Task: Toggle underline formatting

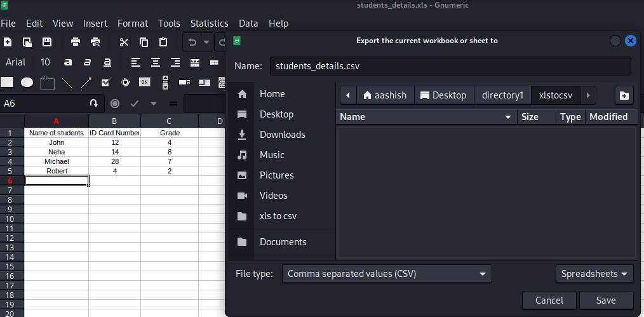Action: (x=107, y=62)
